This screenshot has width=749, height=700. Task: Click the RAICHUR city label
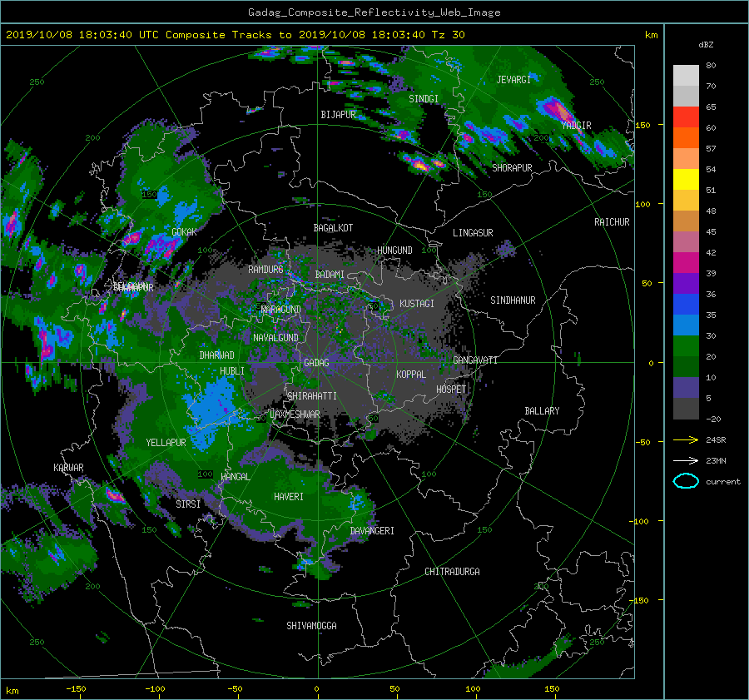pyautogui.click(x=612, y=222)
